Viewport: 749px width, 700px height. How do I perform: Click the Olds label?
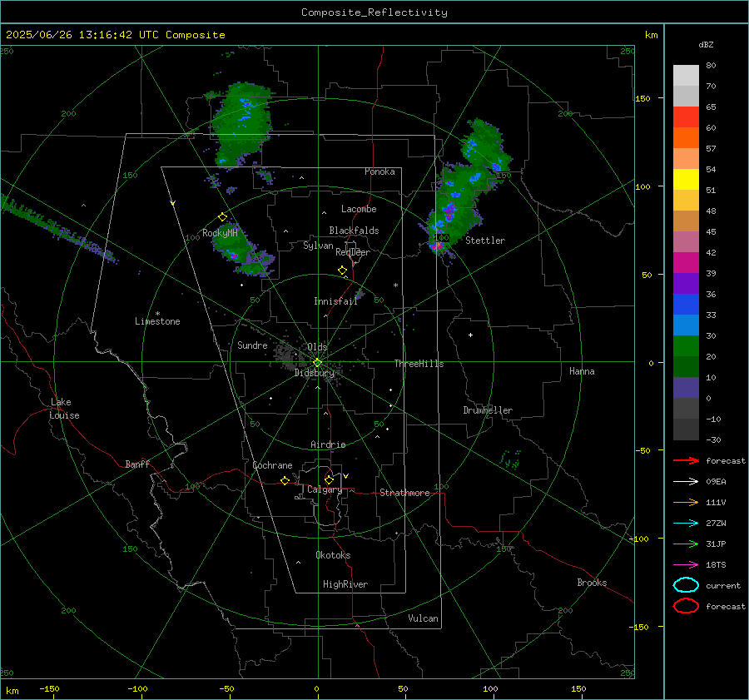pos(317,346)
